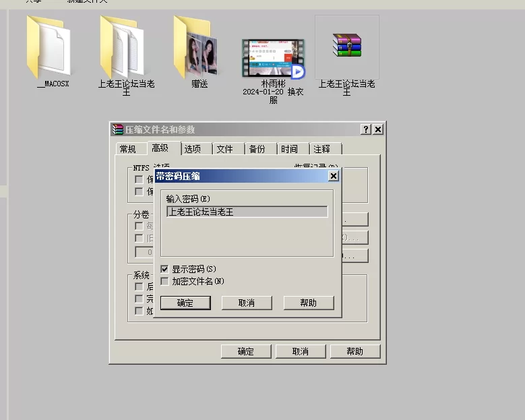Switch to the 常规 tab
This screenshot has width=525, height=420.
click(x=128, y=149)
